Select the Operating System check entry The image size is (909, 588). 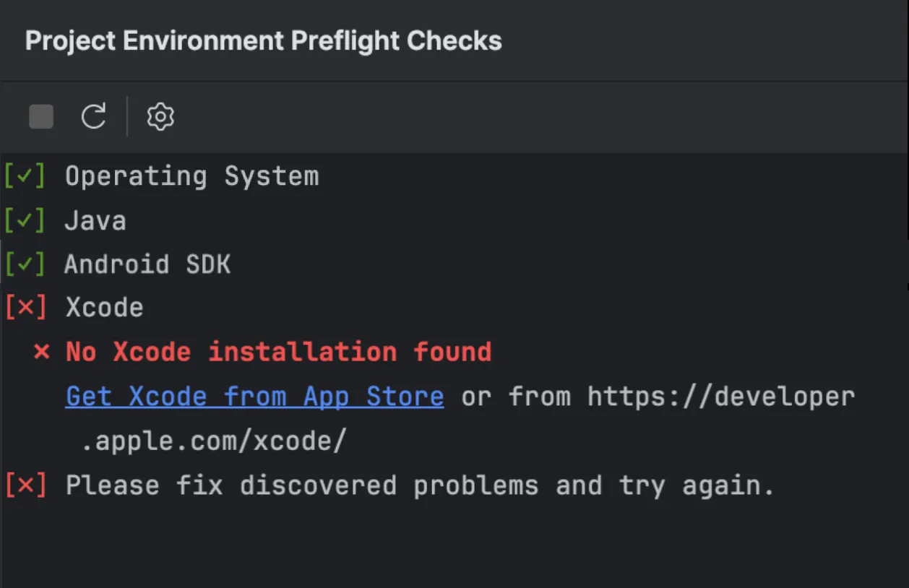coord(191,175)
